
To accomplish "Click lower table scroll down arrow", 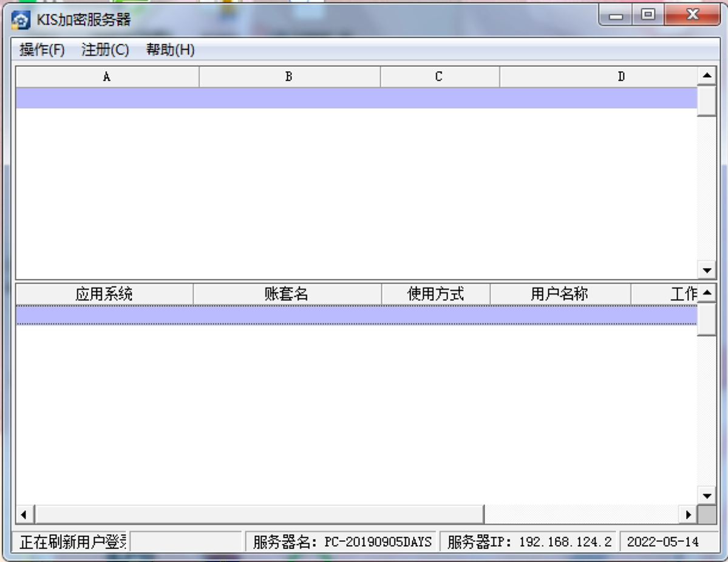I will tap(707, 495).
